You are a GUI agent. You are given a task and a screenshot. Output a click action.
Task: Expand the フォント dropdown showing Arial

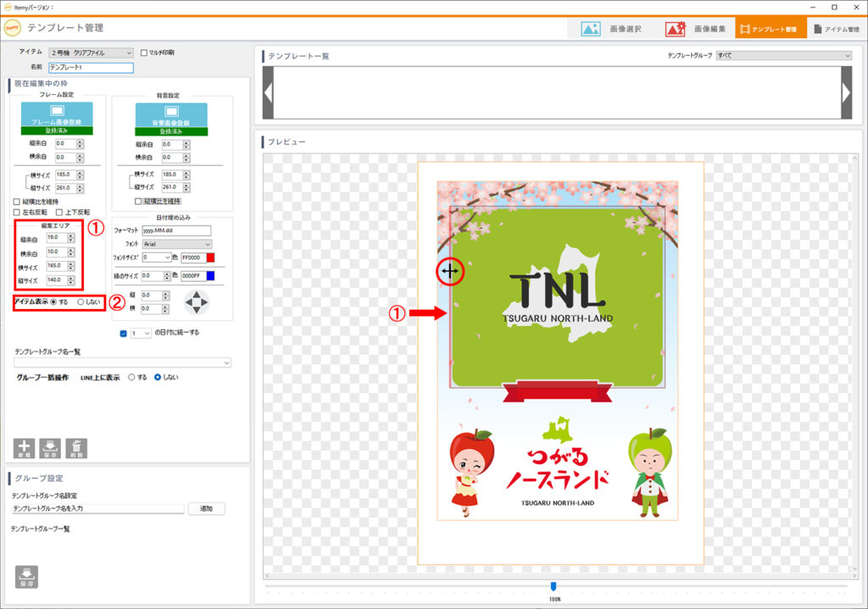pos(177,244)
